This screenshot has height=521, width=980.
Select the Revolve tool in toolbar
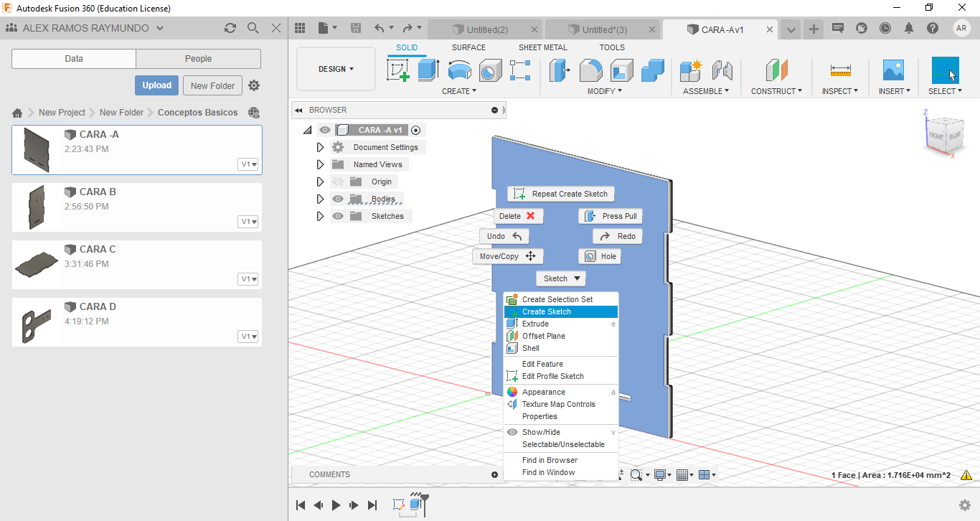click(460, 70)
